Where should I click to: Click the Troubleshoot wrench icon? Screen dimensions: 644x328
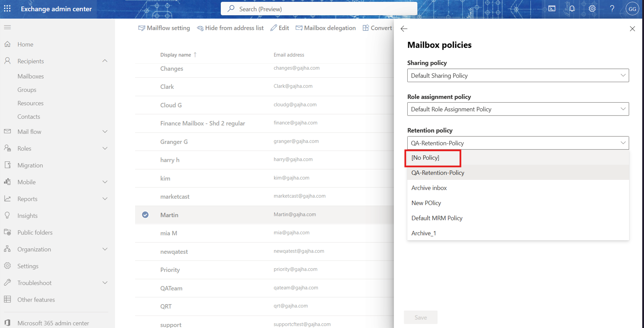tap(7, 283)
